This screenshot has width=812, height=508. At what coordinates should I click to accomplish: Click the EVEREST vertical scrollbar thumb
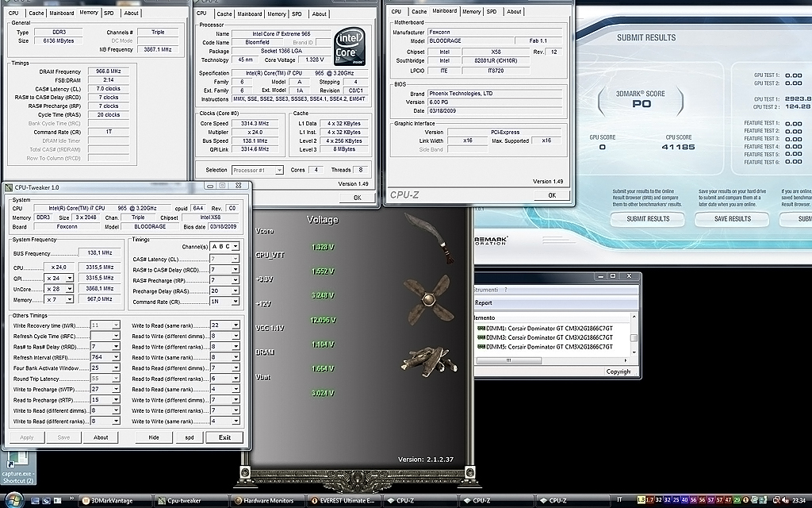pos(634,338)
